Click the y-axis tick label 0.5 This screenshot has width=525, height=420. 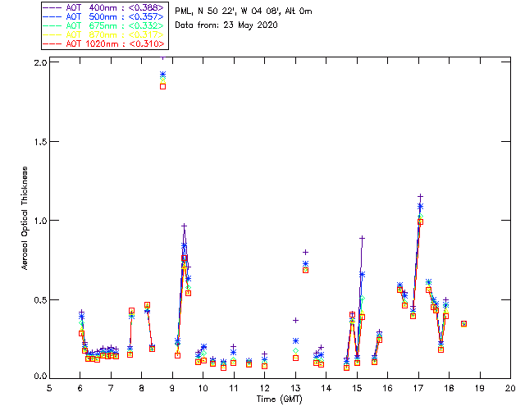39,299
